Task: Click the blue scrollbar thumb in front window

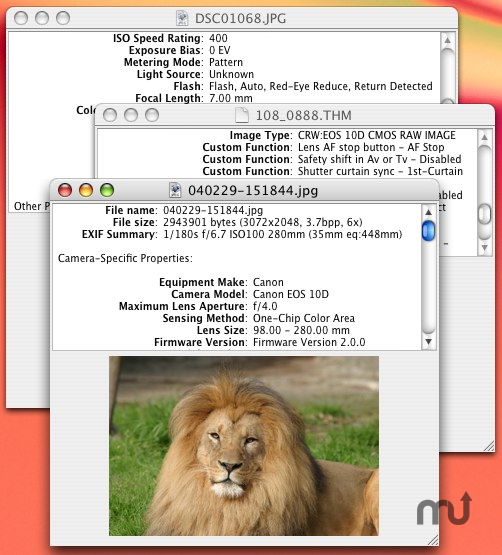Action: [428, 231]
